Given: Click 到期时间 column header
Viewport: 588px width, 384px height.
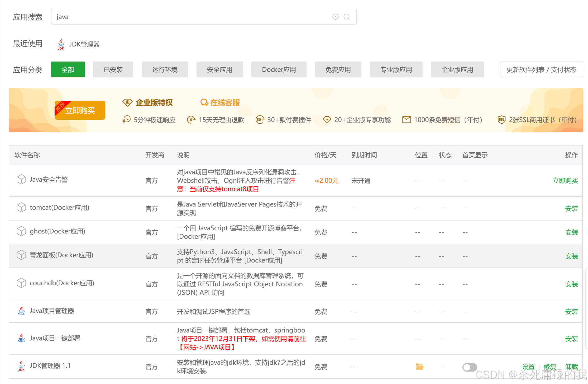Looking at the screenshot, I should 364,155.
